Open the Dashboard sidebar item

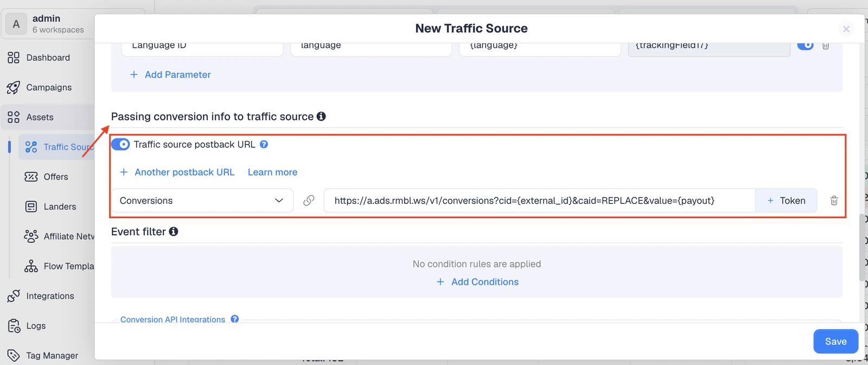point(48,58)
